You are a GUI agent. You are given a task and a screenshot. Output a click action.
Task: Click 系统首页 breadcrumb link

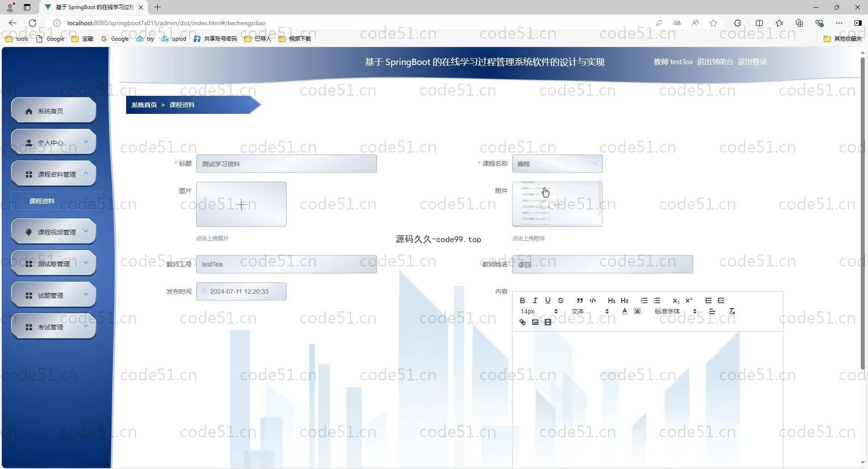point(144,105)
